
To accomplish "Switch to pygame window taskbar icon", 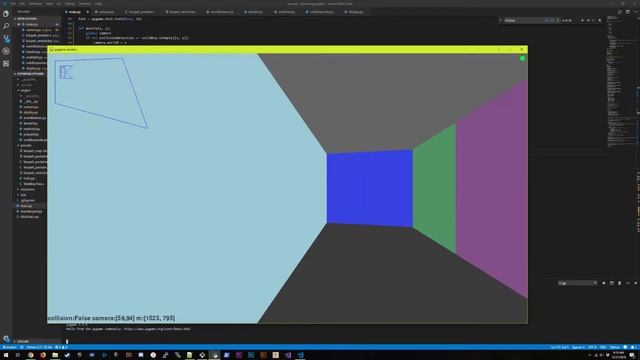I will 214,355.
